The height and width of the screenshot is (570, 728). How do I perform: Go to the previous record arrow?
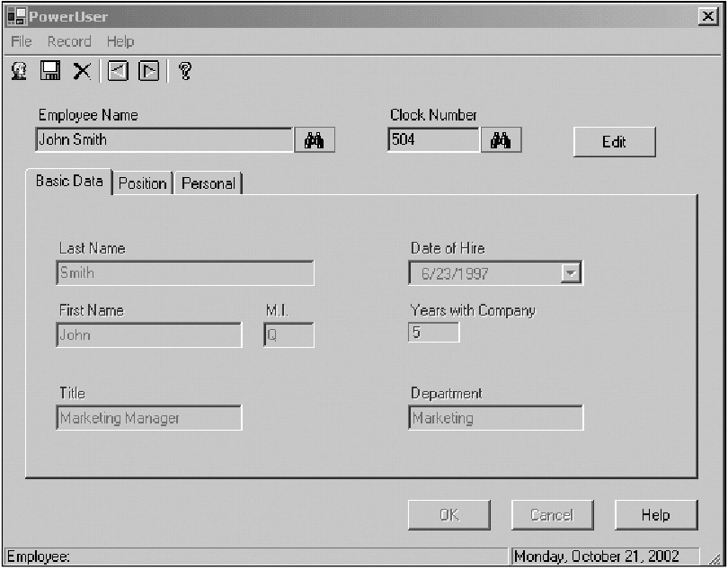click(118, 71)
